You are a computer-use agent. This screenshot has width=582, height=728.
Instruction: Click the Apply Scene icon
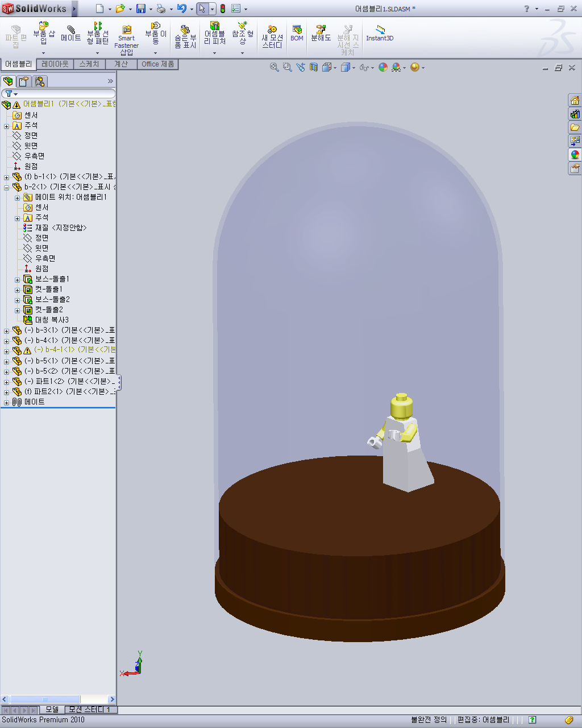point(397,67)
